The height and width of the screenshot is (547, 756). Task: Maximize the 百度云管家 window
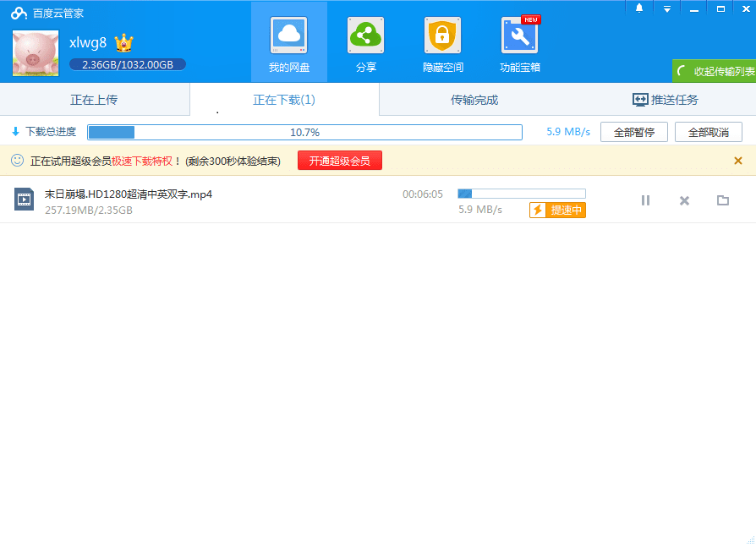coord(720,8)
